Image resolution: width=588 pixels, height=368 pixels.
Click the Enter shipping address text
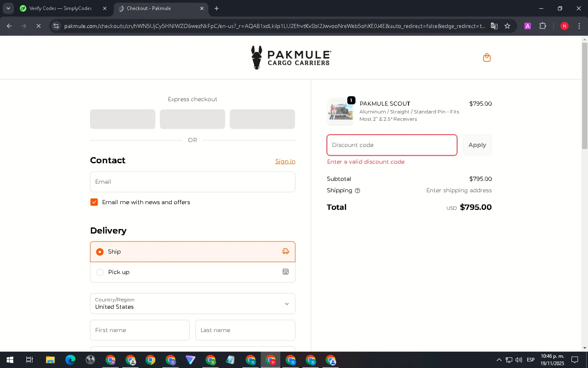pyautogui.click(x=459, y=190)
